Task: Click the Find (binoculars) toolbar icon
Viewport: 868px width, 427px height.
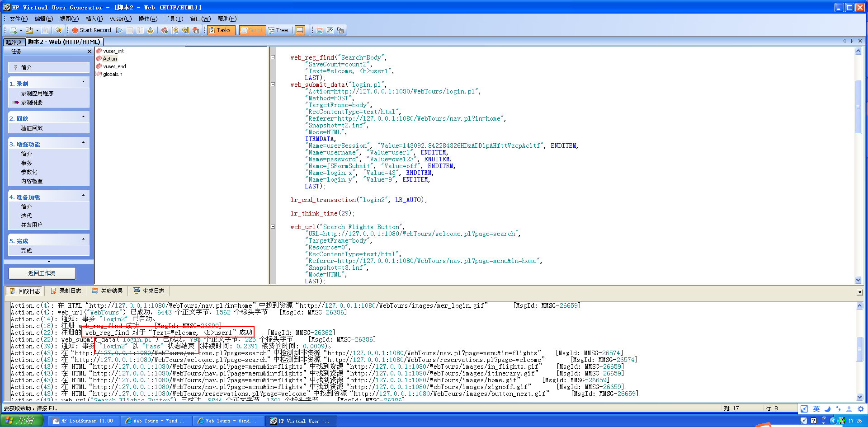Action: (58, 30)
